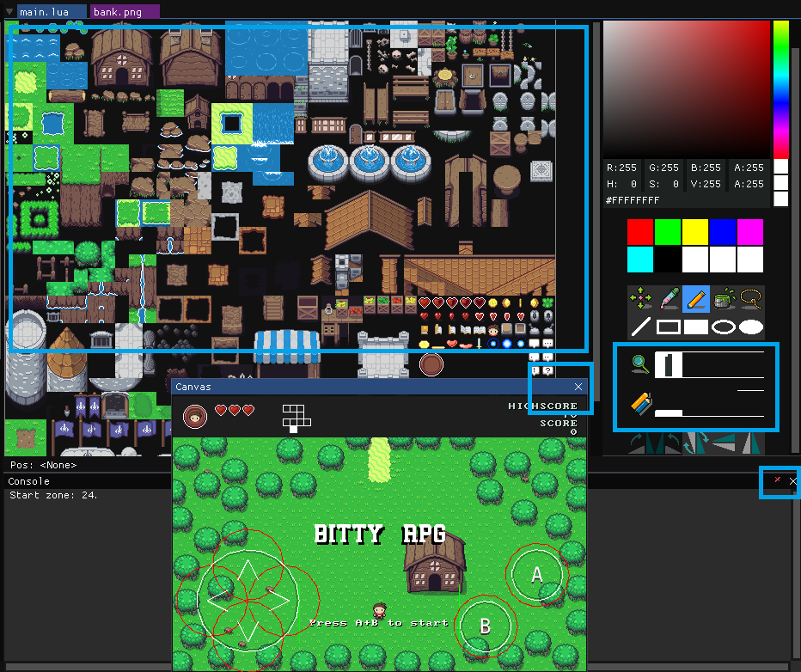
Task: Select the line shape tool
Action: 641,327
